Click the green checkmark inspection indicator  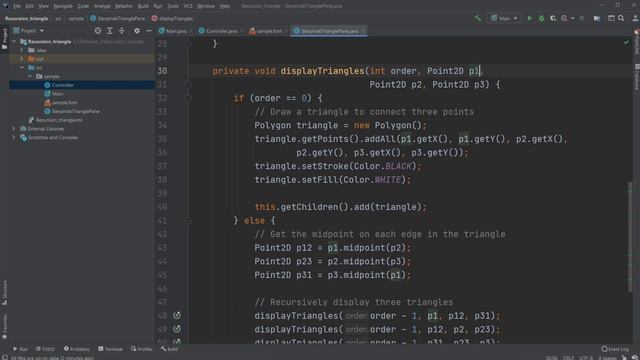coord(626,42)
